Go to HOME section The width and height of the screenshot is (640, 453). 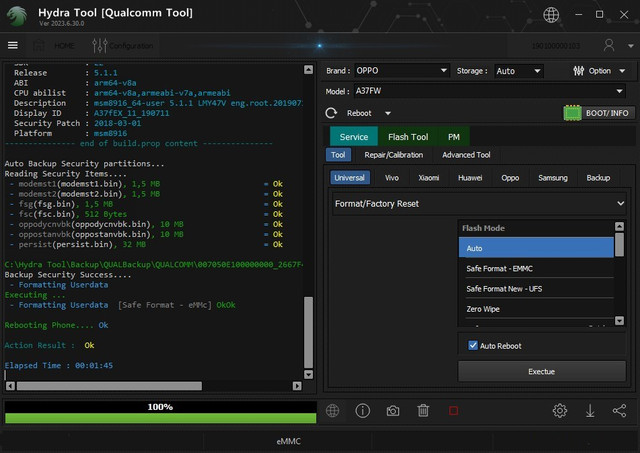[54, 45]
